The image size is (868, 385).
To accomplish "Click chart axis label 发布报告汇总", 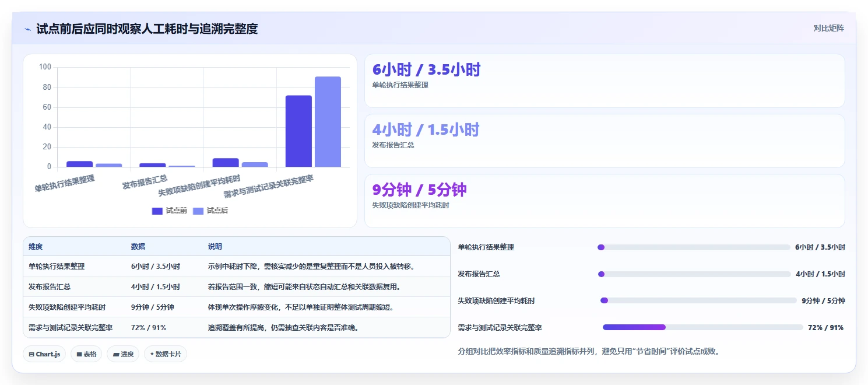I will pyautogui.click(x=145, y=182).
